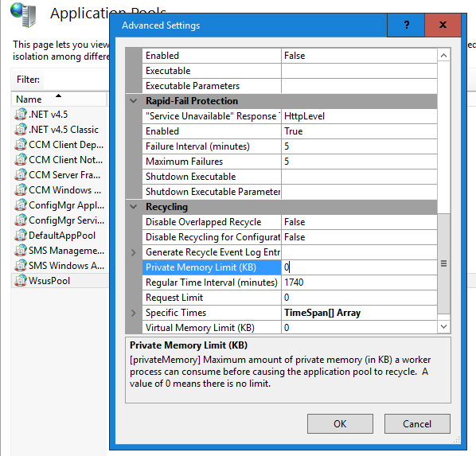Click the ConfigMgr Servi... pool icon

(x=21, y=220)
